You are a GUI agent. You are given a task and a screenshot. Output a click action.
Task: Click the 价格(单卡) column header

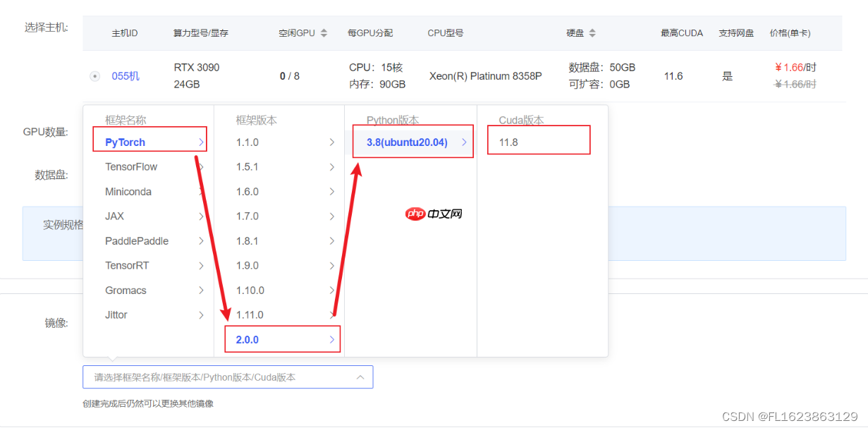790,33
